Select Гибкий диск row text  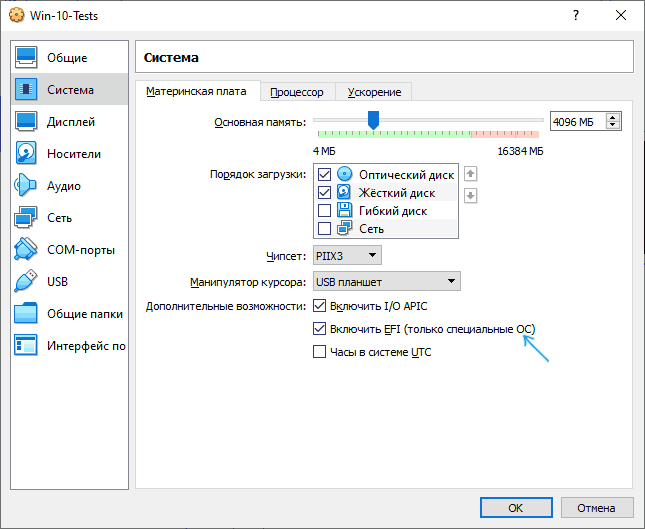[x=393, y=211]
